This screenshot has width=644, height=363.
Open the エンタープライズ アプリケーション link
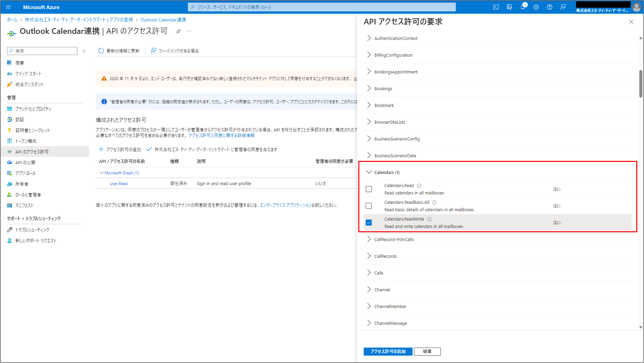tap(286, 205)
